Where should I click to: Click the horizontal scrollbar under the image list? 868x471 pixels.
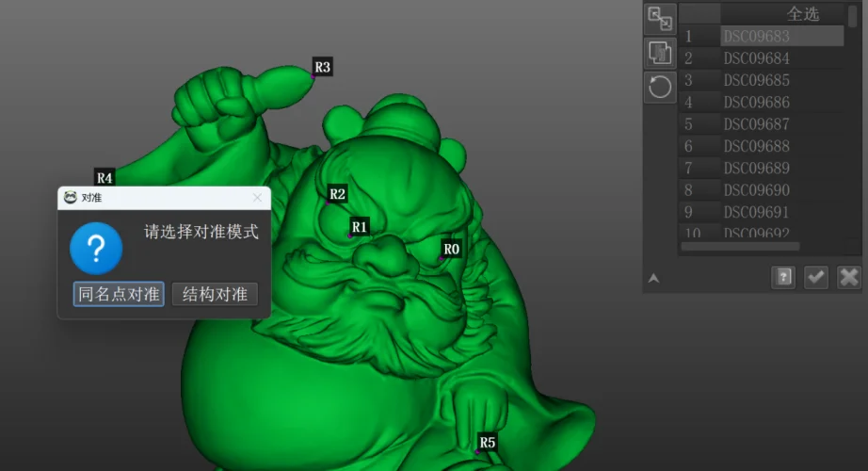point(740,247)
